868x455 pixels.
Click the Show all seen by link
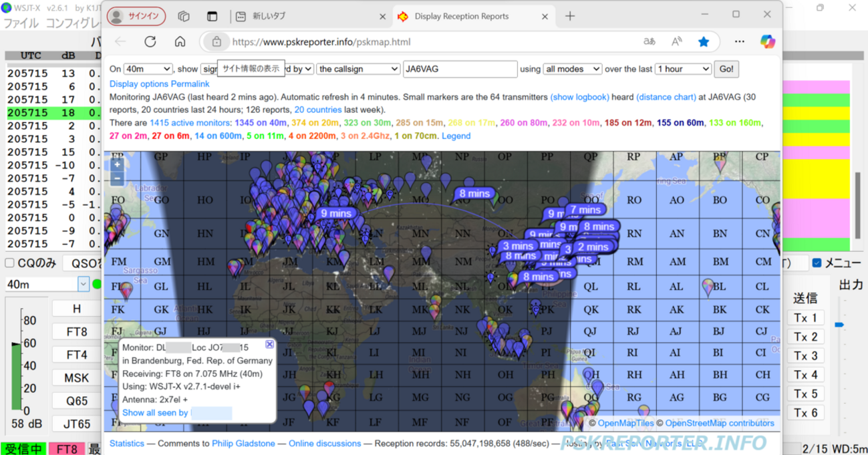(155, 413)
